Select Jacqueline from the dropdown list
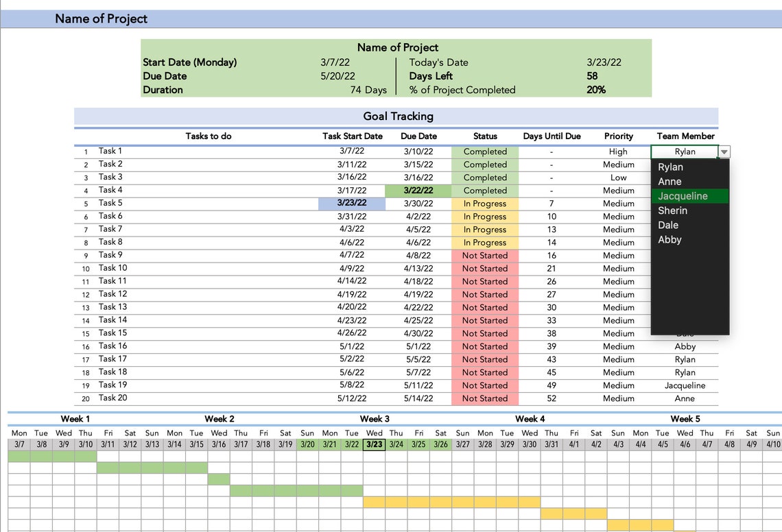The width and height of the screenshot is (782, 532). pyautogui.click(x=682, y=195)
